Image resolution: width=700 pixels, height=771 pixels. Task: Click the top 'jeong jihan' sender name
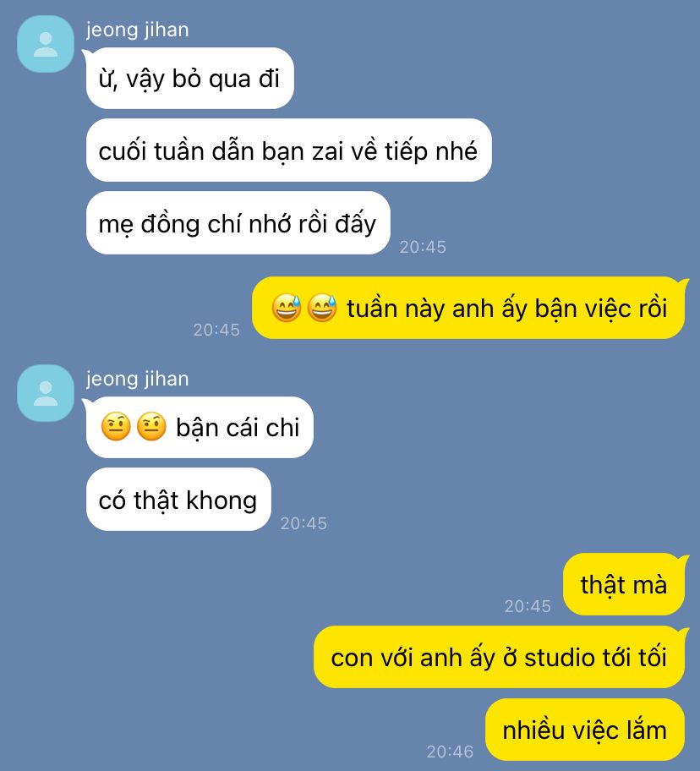coord(137,30)
